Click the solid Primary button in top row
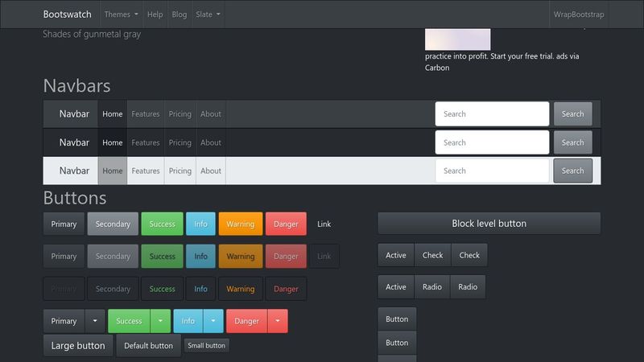Viewport: 644px width, 362px height. (x=64, y=224)
